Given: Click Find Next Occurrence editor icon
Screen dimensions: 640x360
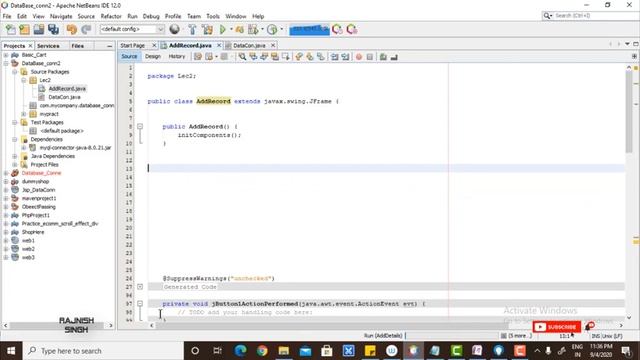Looking at the screenshot, I should click(264, 57).
